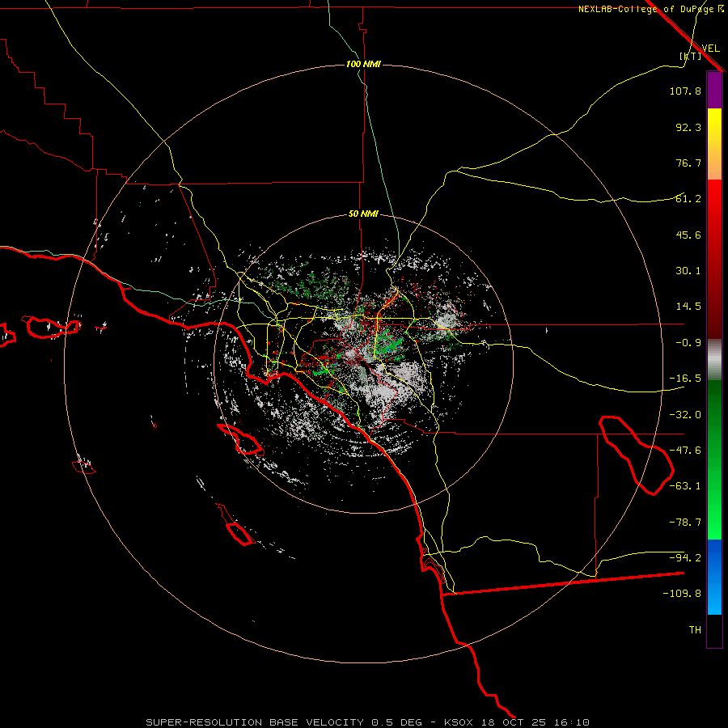Select the 45.6 scale value
Screen dimensions: 728x728
point(688,235)
